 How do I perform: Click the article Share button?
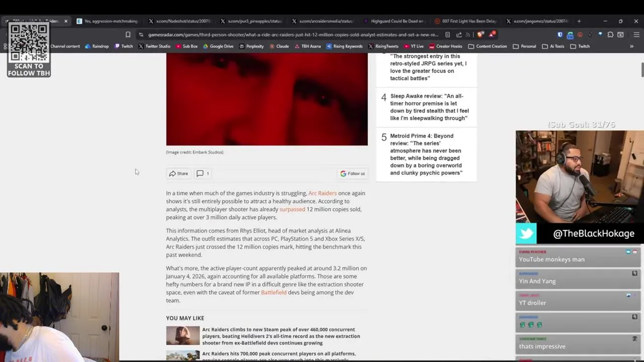(179, 173)
